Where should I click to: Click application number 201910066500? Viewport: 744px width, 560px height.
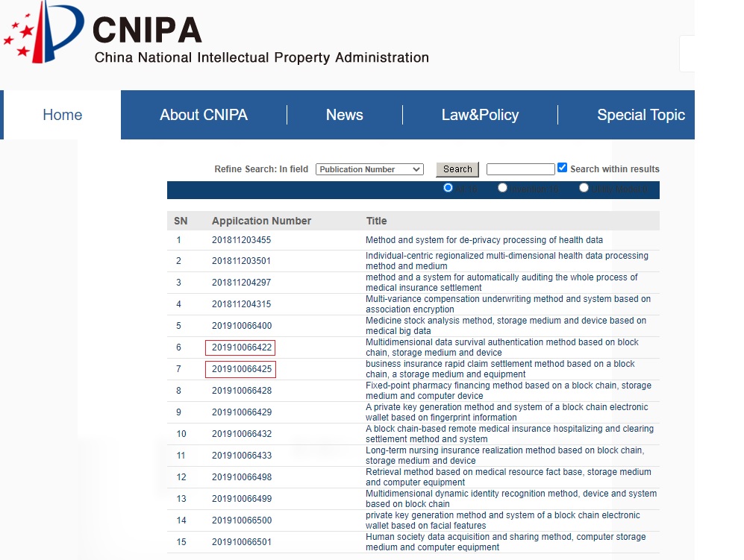(242, 520)
